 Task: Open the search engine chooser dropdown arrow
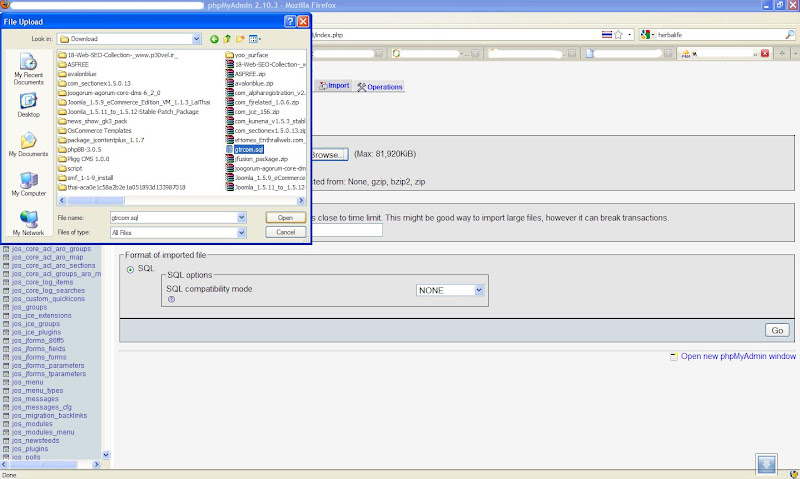point(653,35)
